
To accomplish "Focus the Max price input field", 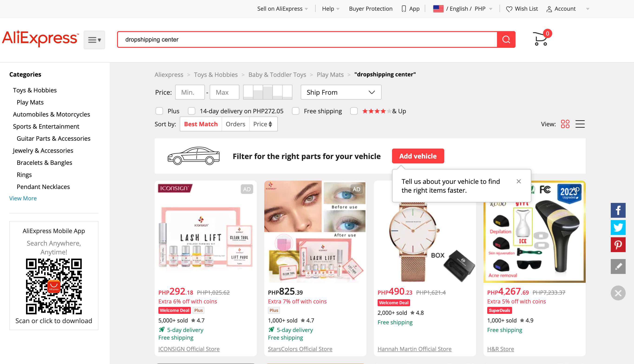I will [x=224, y=92].
